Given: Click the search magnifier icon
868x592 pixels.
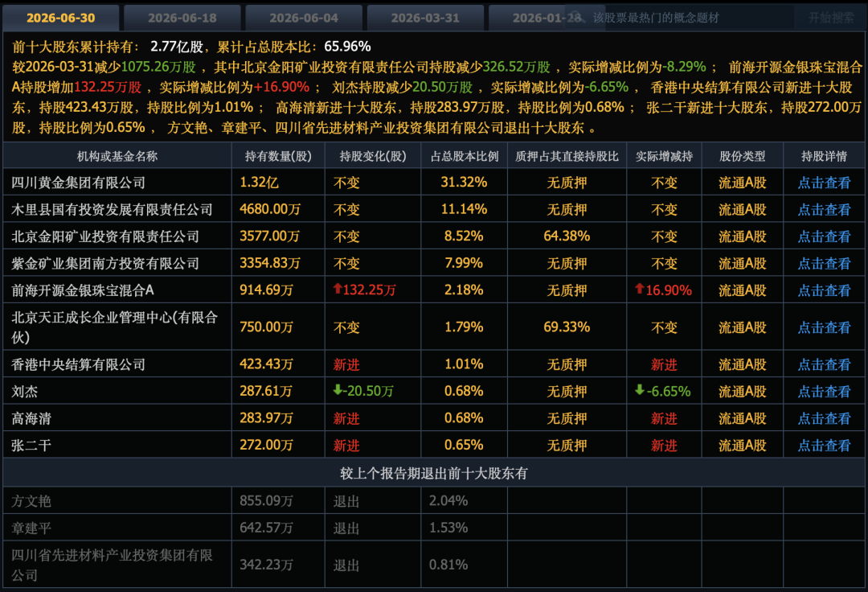Looking at the screenshot, I should pyautogui.click(x=577, y=17).
